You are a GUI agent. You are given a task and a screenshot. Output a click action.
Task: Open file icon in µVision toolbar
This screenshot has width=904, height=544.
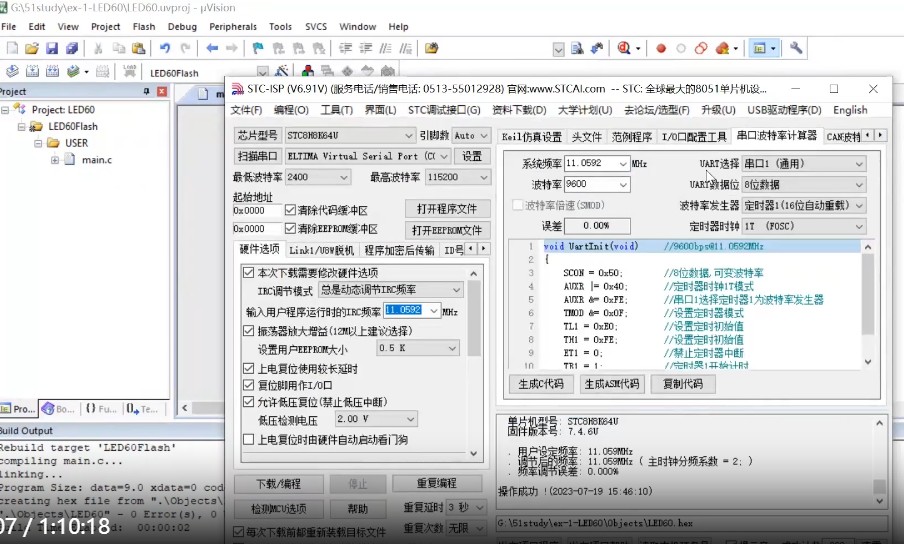32,48
